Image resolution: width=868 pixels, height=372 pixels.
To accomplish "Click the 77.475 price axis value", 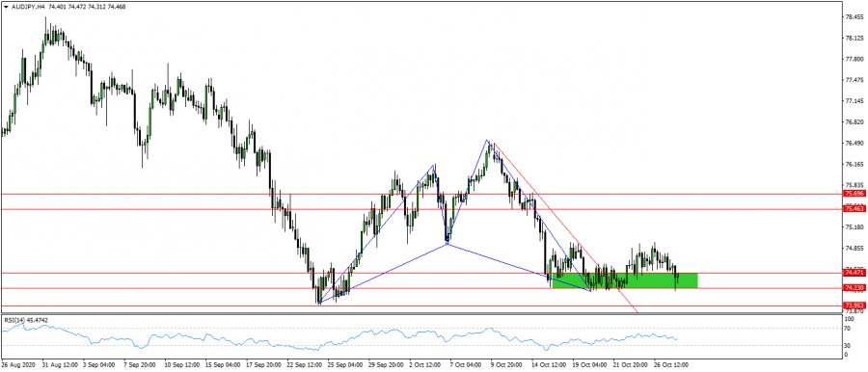I will [x=854, y=80].
